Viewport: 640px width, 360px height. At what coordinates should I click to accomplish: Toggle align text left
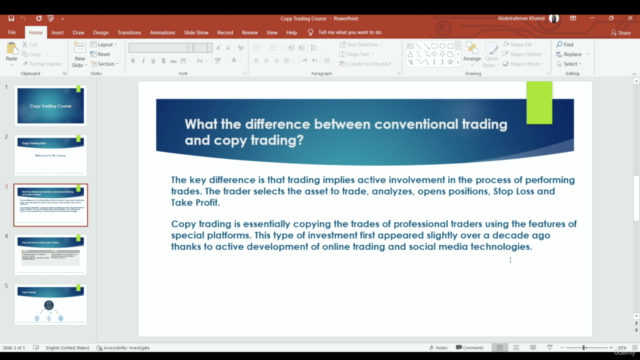(256, 61)
